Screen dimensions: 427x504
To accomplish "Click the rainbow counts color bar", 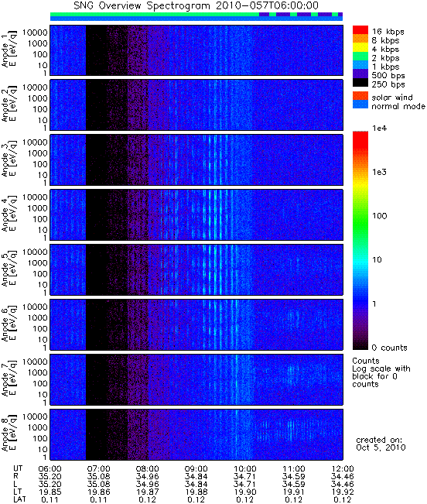I will pyautogui.click(x=360, y=241).
